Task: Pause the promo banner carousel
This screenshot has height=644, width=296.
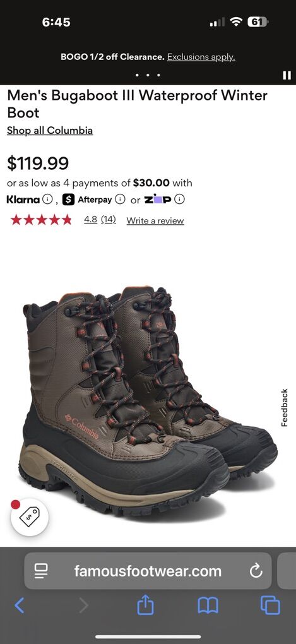Action: pos(287,76)
